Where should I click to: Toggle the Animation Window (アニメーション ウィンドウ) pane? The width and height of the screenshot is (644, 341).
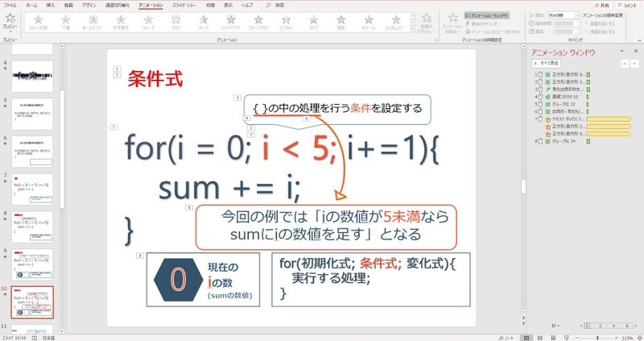pos(485,15)
